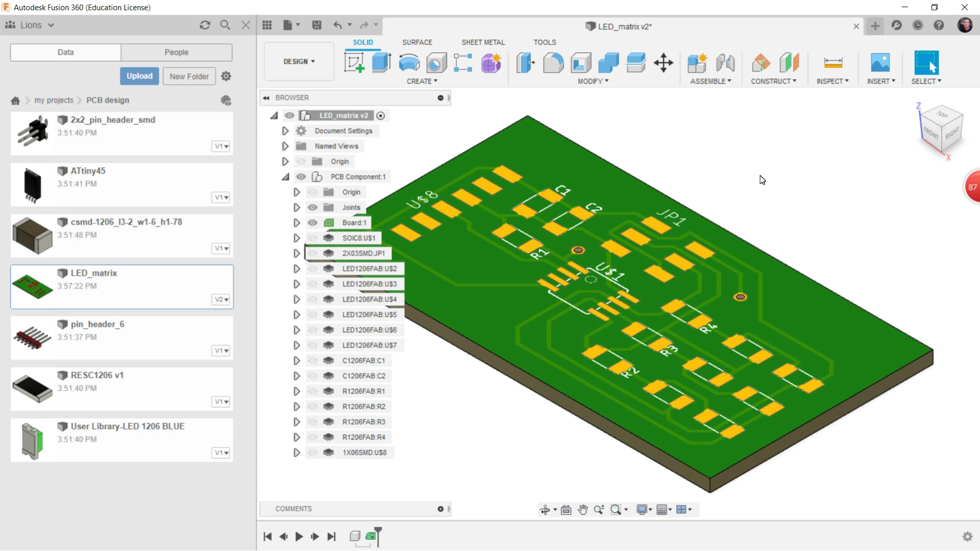This screenshot has width=980, height=551.
Task: Click the Upload button
Action: click(139, 76)
